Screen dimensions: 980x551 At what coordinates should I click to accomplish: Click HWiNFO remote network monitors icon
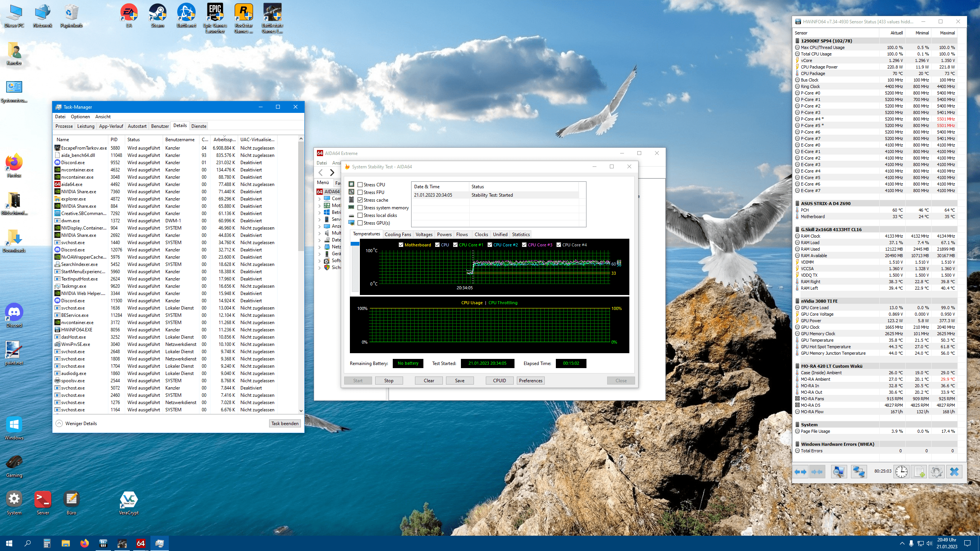(859, 472)
